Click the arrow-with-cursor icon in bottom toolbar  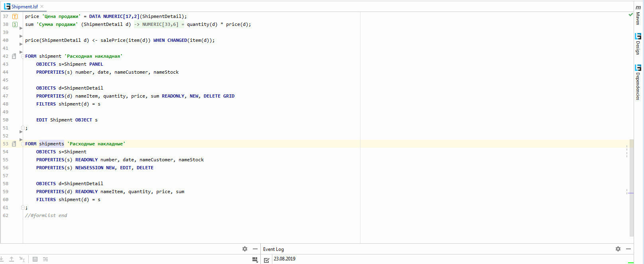pos(22,259)
